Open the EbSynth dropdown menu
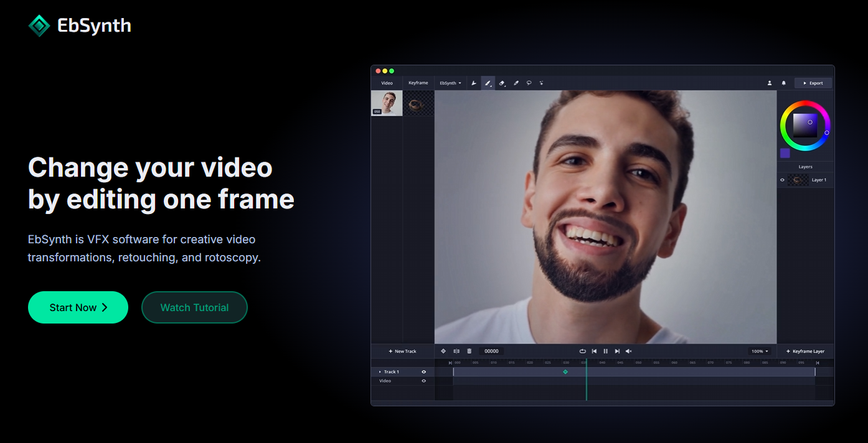Screen dimensions: 868x443 [450, 83]
